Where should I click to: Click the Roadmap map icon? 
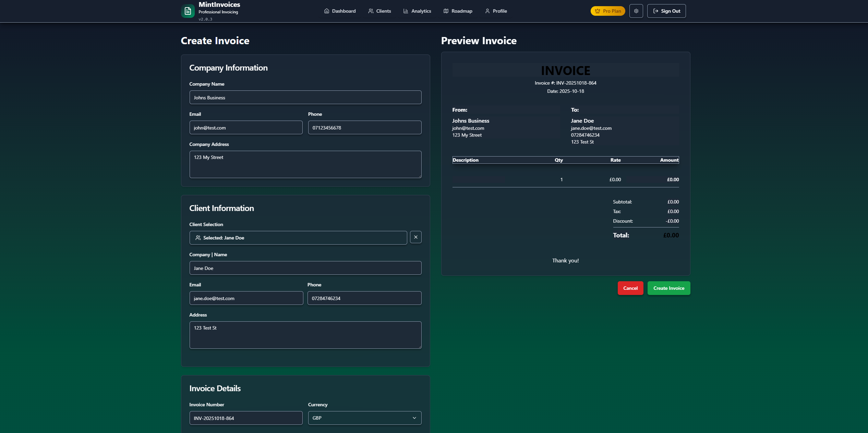click(446, 11)
